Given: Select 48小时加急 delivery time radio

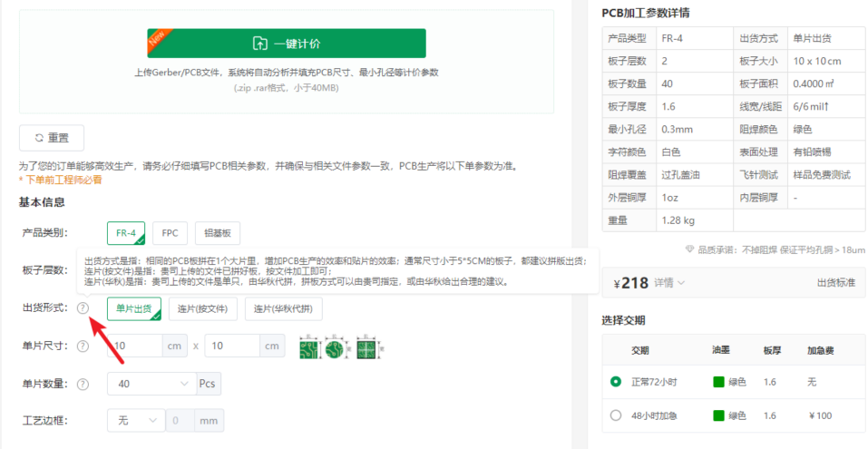Looking at the screenshot, I should click(x=617, y=415).
